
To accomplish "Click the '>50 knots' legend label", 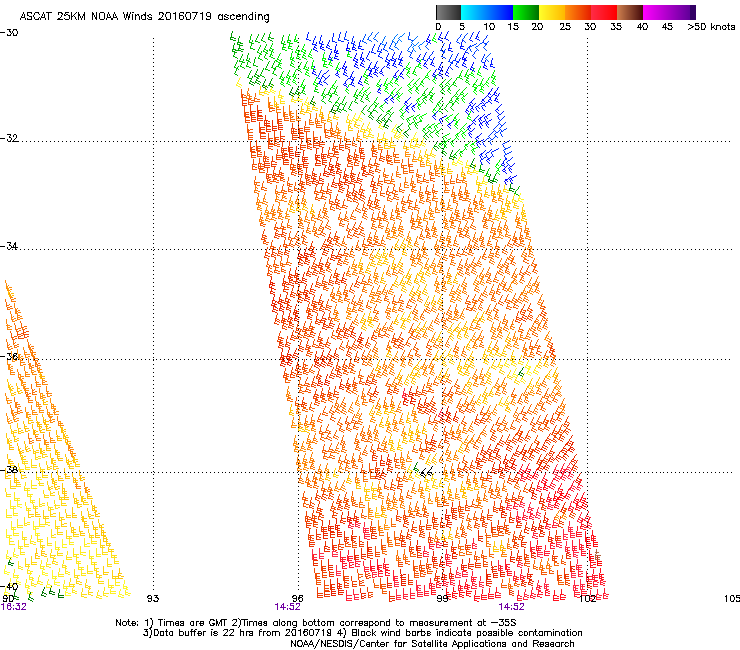I will (711, 27).
